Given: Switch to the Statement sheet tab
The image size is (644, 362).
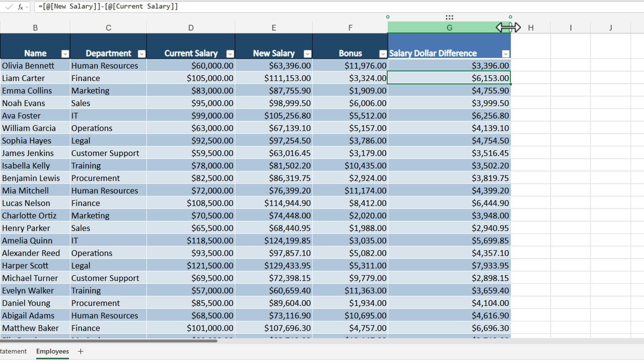Looking at the screenshot, I should tap(13, 351).
